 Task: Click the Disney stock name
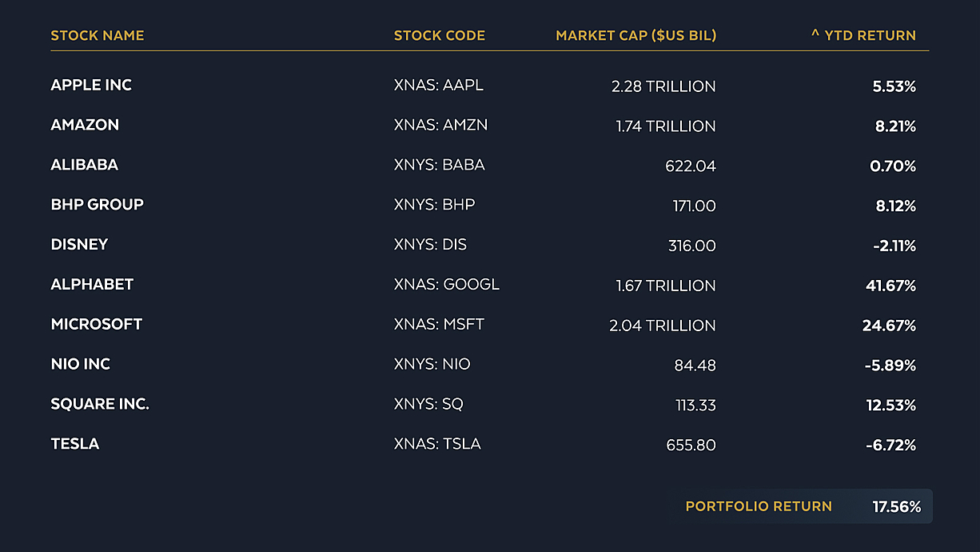(79, 245)
